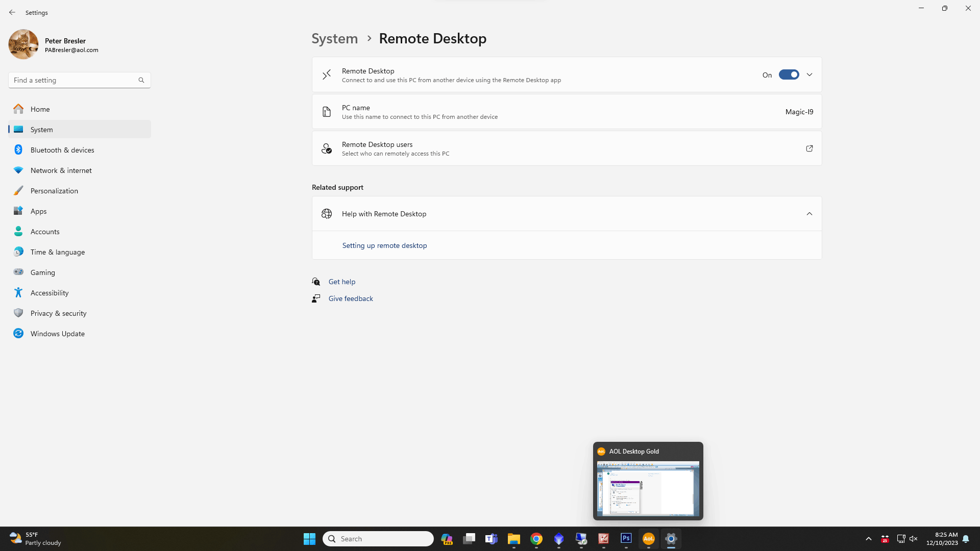Image resolution: width=980 pixels, height=551 pixels.
Task: Open Bluetooth & devices settings
Action: pyautogui.click(x=80, y=150)
